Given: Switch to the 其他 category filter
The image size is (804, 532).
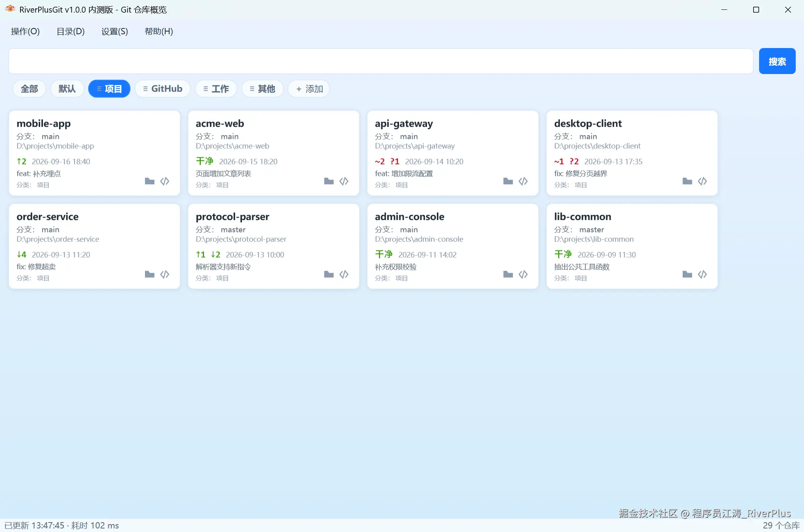Looking at the screenshot, I should tap(262, 89).
